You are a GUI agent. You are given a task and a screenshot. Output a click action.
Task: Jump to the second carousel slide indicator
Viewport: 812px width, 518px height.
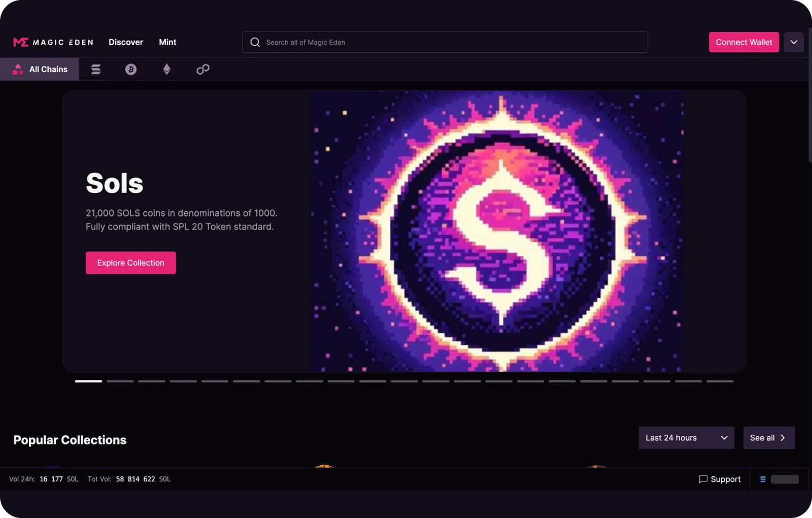[x=120, y=381]
